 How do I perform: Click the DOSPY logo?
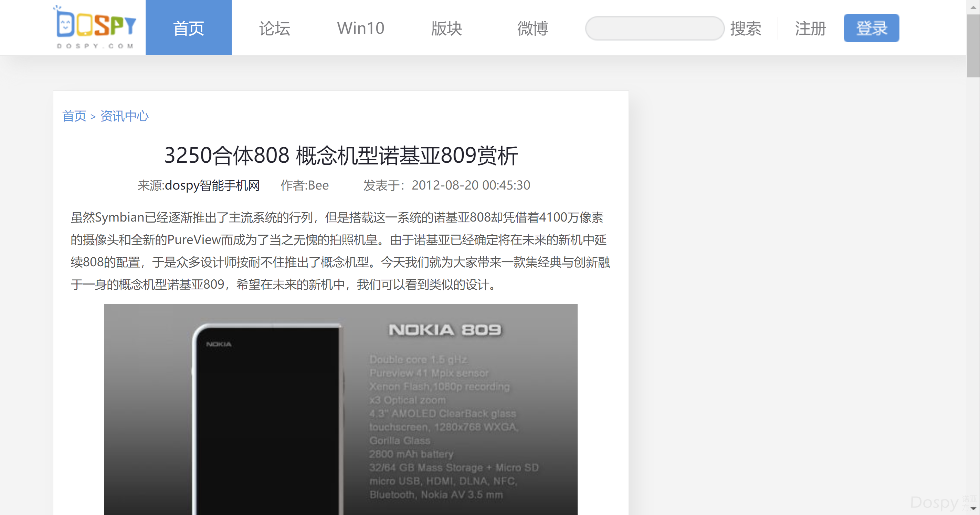[x=95, y=28]
